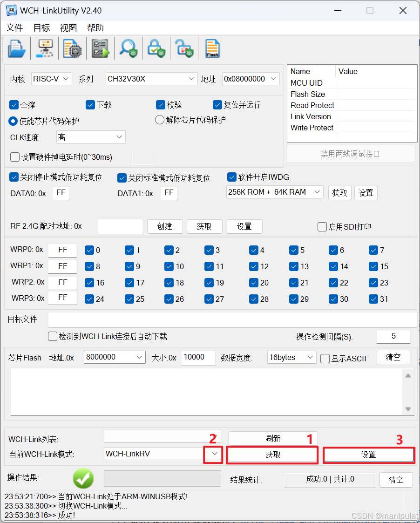Viewport: 420px width, 523px height.
Task: Click the WCH-LinkUtility title bar app icon
Action: pyautogui.click(x=11, y=10)
